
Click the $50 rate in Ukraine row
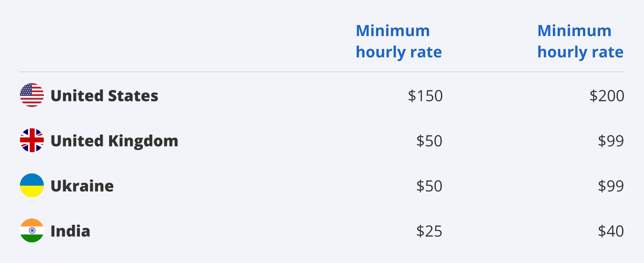pos(429,186)
